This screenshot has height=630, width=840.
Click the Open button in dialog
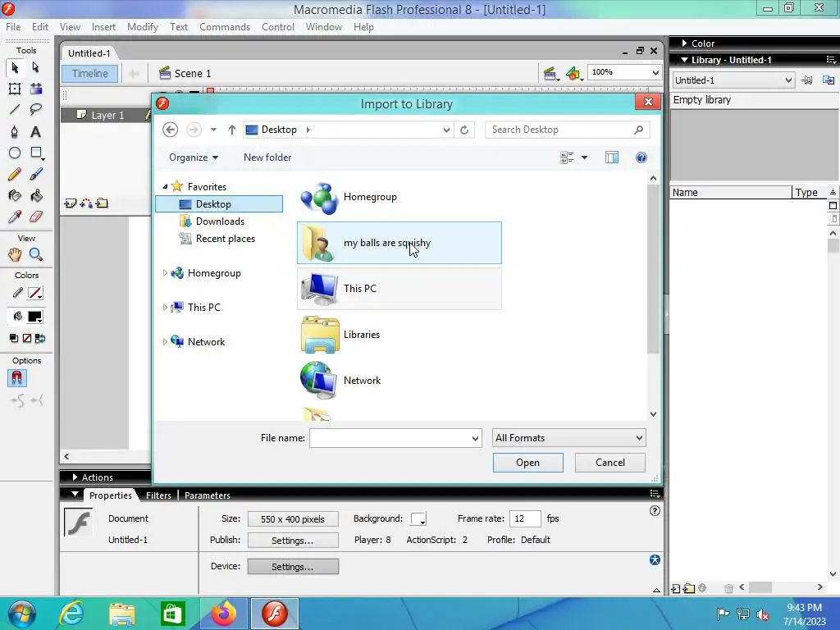(x=527, y=463)
